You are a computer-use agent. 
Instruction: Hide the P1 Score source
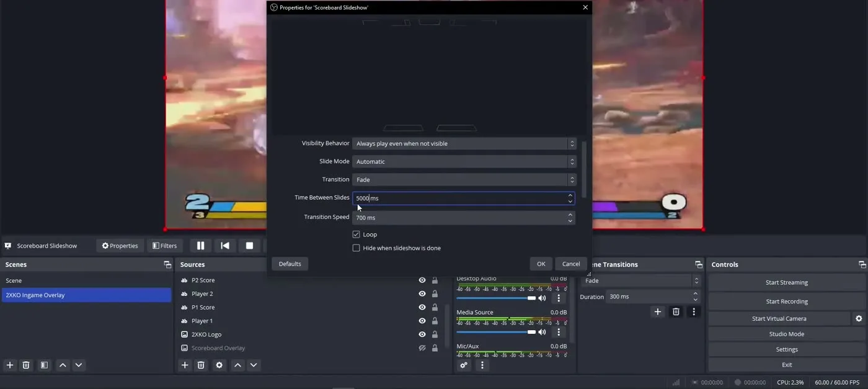pos(422,308)
